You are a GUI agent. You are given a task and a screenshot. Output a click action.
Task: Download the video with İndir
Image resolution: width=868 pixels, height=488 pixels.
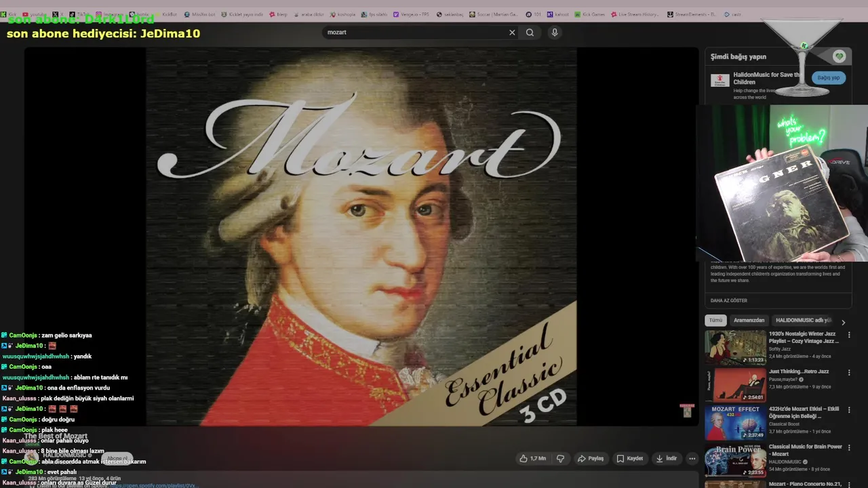click(666, 458)
